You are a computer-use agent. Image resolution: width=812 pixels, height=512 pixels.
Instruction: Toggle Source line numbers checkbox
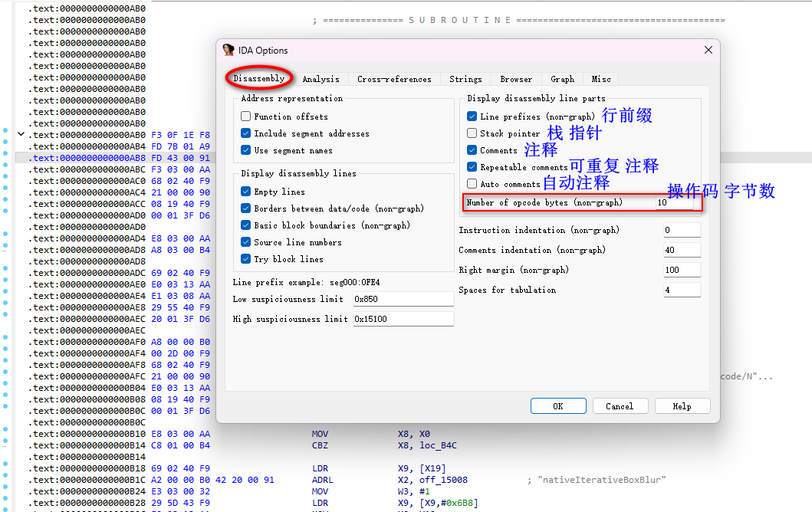[245, 242]
